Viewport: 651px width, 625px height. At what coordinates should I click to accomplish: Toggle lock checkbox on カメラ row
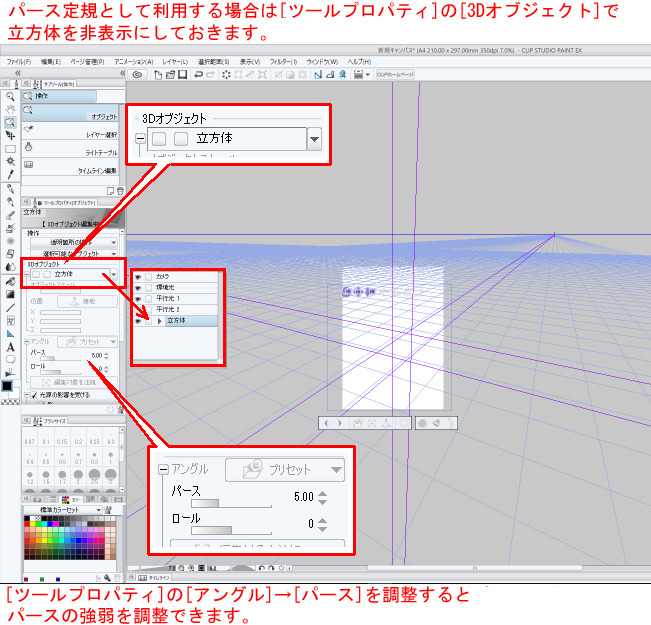click(149, 277)
